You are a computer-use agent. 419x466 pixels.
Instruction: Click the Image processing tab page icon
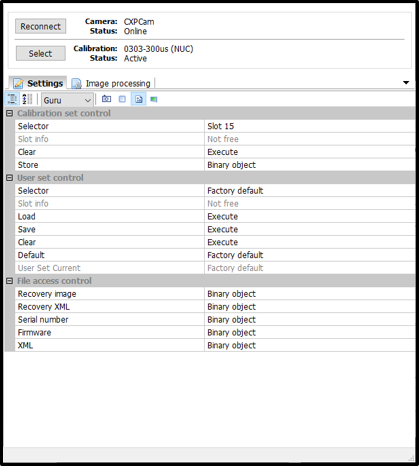pos(77,84)
